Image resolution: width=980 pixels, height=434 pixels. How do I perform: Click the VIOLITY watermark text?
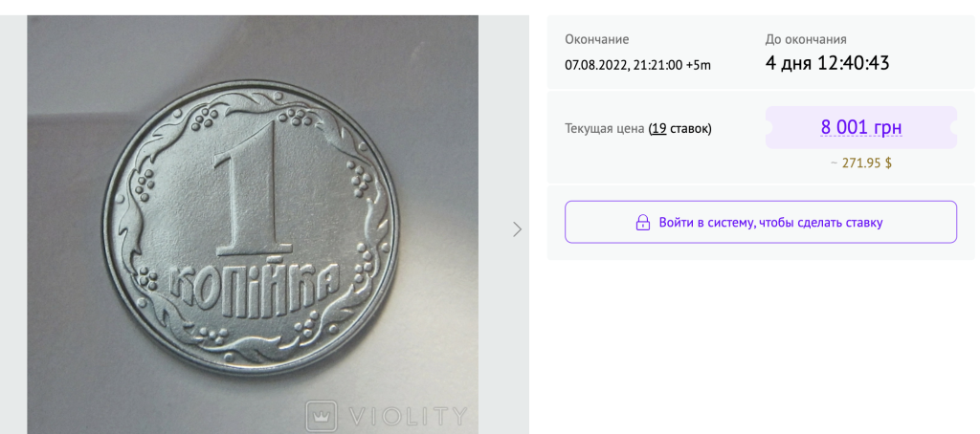pyautogui.click(x=406, y=417)
